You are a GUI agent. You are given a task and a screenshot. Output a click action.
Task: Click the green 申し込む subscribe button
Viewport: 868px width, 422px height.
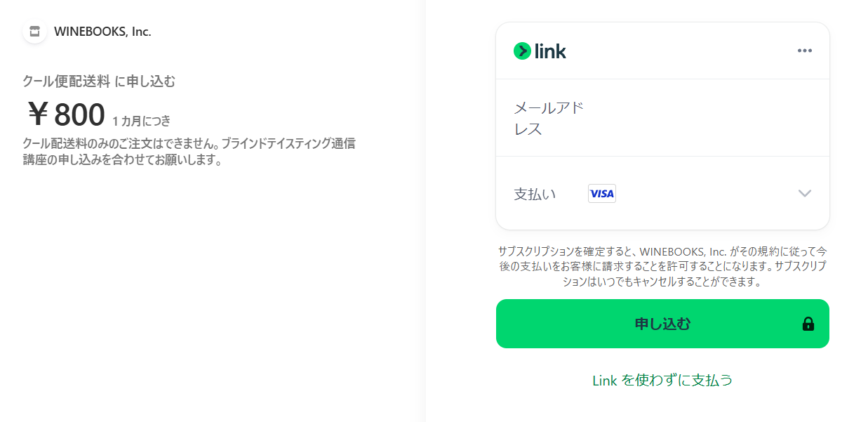coord(662,324)
